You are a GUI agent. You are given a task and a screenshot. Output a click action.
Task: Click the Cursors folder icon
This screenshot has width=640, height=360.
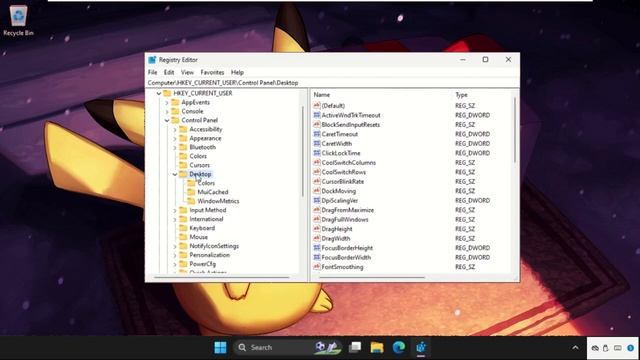point(183,165)
